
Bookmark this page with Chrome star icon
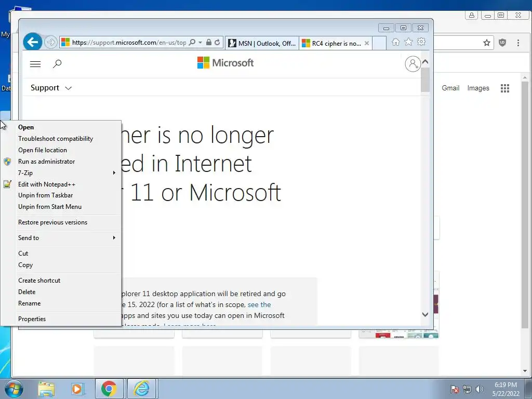(x=486, y=43)
